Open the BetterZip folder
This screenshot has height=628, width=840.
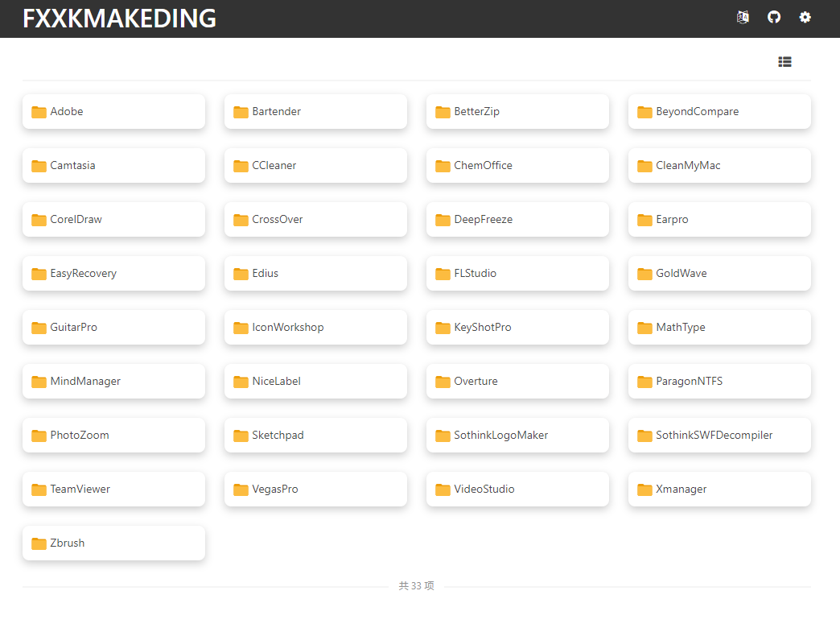click(517, 112)
